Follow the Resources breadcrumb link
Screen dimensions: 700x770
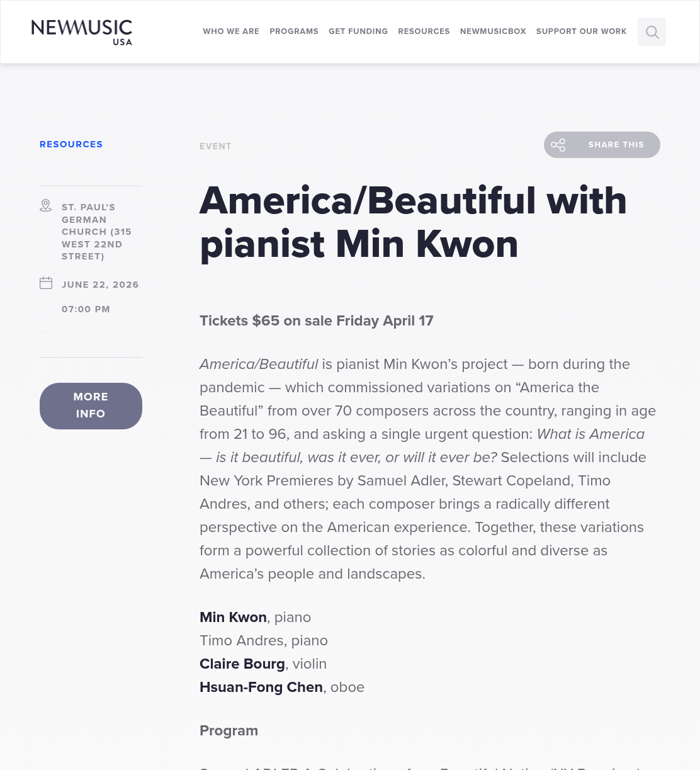71,144
